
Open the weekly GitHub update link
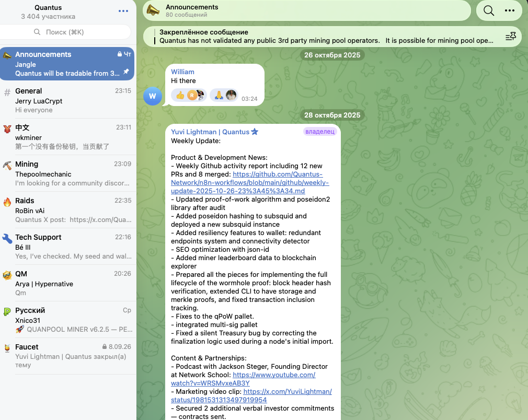point(250,182)
